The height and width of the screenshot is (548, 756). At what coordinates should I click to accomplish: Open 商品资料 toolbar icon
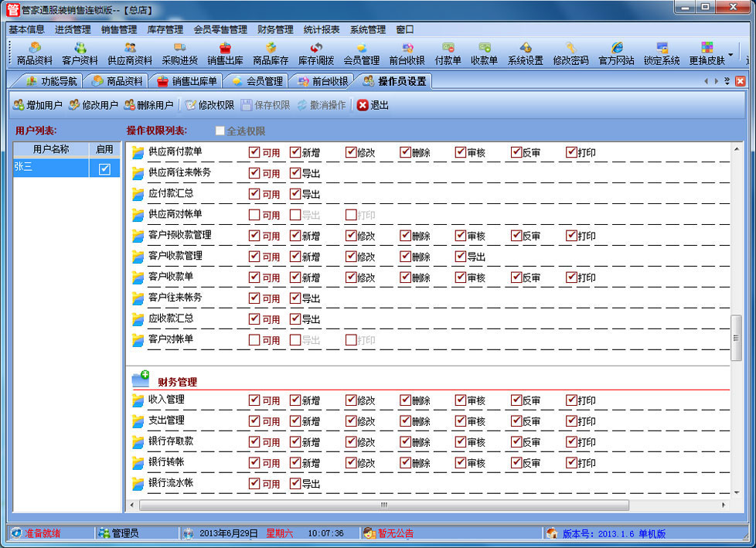point(35,53)
